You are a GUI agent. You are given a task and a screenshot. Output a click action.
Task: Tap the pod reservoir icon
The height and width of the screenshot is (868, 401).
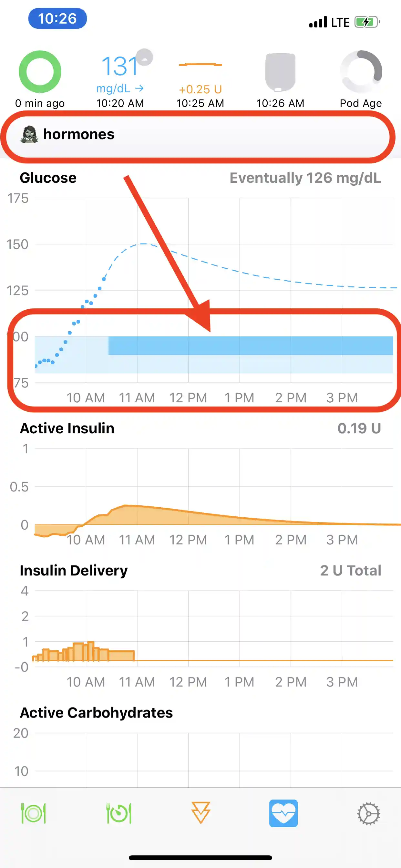280,72
